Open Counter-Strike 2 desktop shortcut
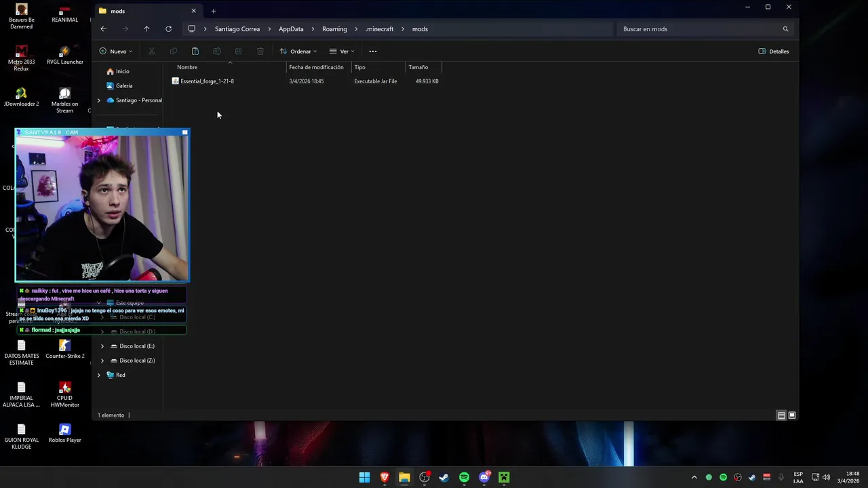The image size is (868, 488). [x=65, y=349]
